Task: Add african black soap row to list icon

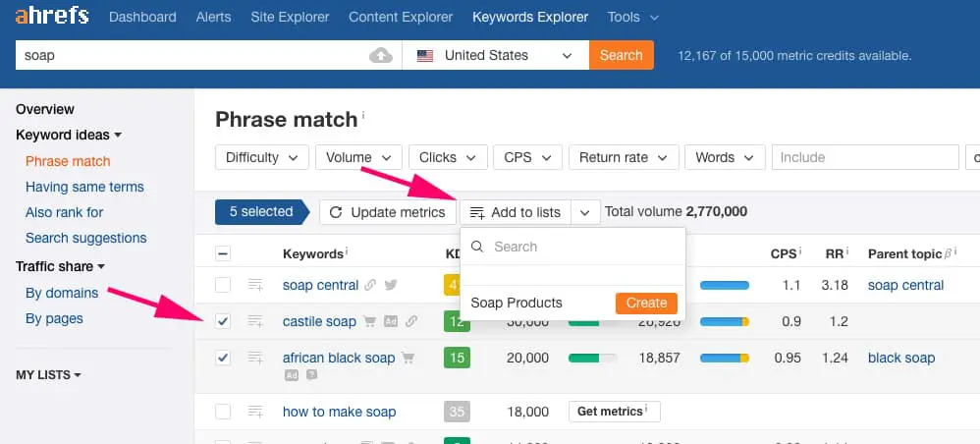Action: [255, 358]
